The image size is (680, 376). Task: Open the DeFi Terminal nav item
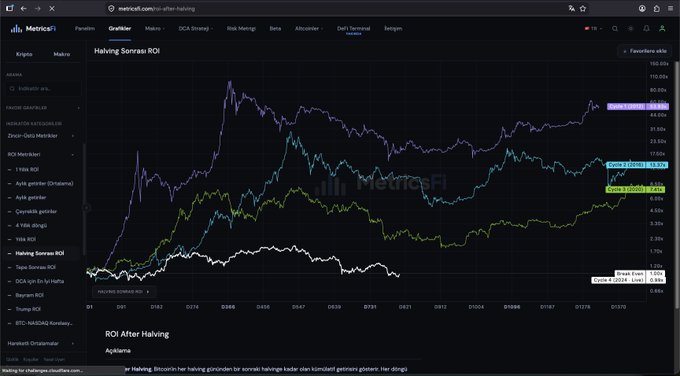point(353,29)
